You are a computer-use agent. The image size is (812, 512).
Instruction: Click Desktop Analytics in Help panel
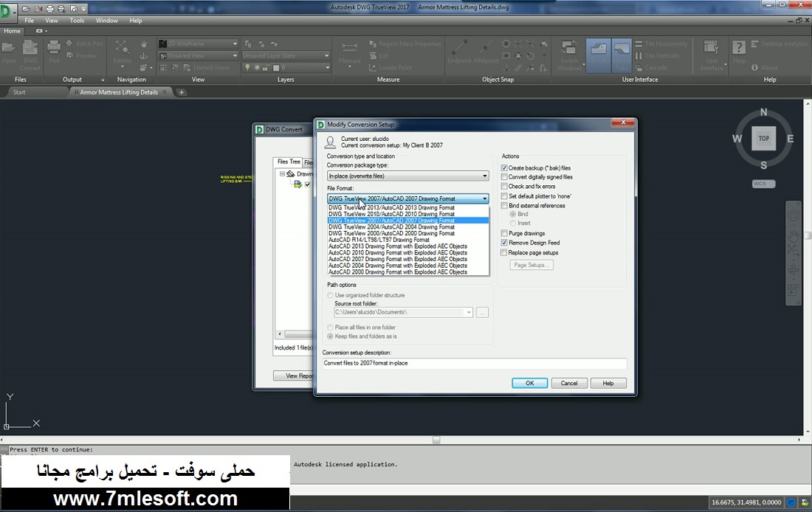780,44
